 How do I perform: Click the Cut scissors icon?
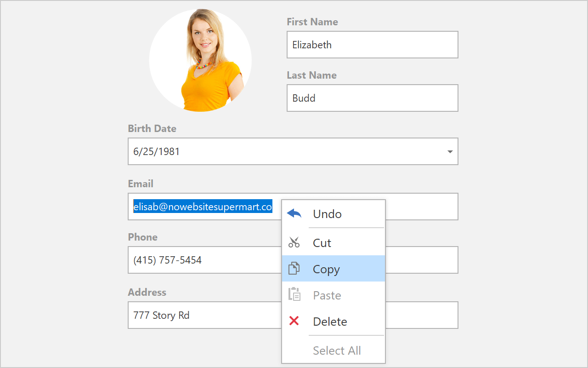coord(294,242)
